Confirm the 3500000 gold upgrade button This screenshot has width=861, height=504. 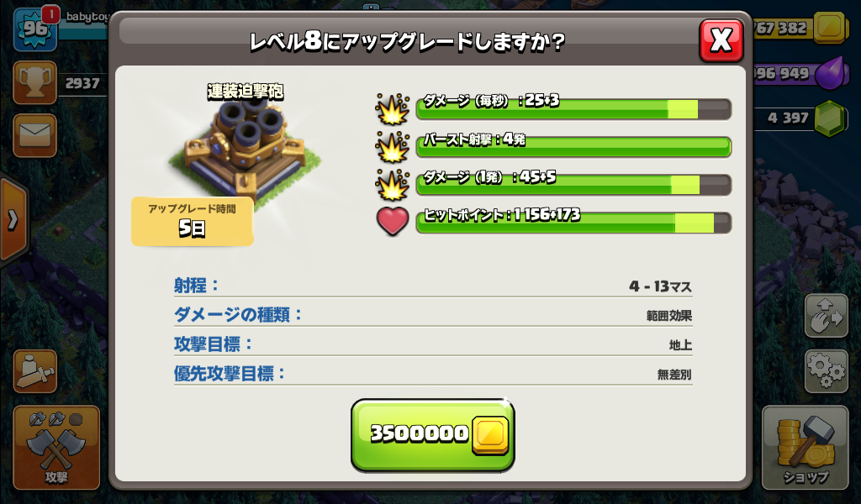point(433,434)
